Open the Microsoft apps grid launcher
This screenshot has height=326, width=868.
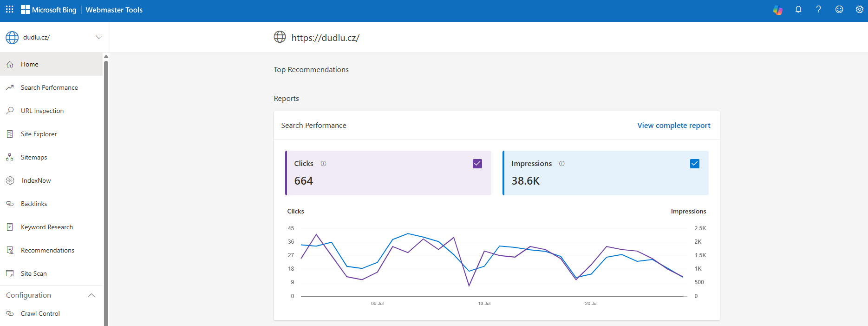point(9,9)
